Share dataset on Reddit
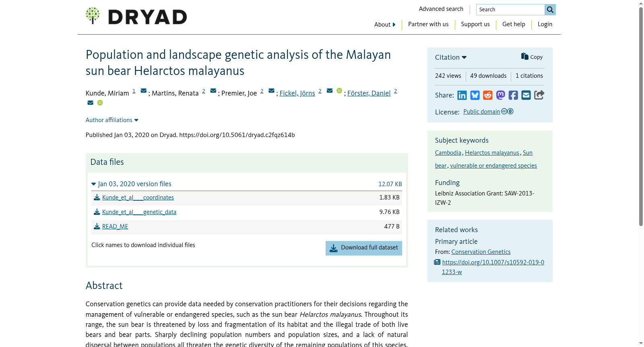 click(x=488, y=95)
